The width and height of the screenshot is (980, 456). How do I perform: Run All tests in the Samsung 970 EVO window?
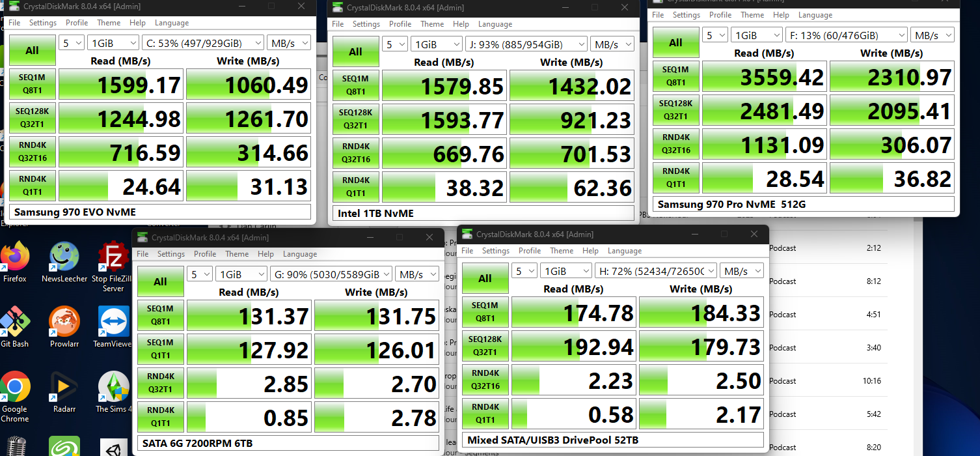(32, 50)
